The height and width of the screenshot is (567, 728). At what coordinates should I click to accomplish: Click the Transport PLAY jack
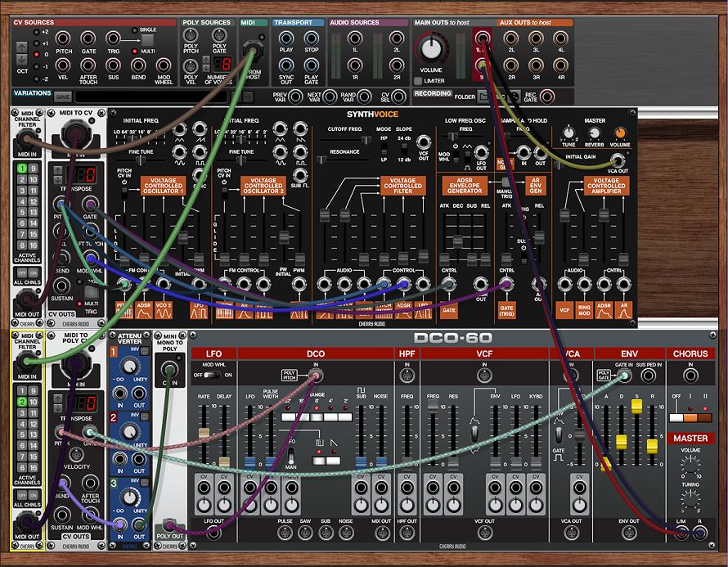click(x=286, y=38)
